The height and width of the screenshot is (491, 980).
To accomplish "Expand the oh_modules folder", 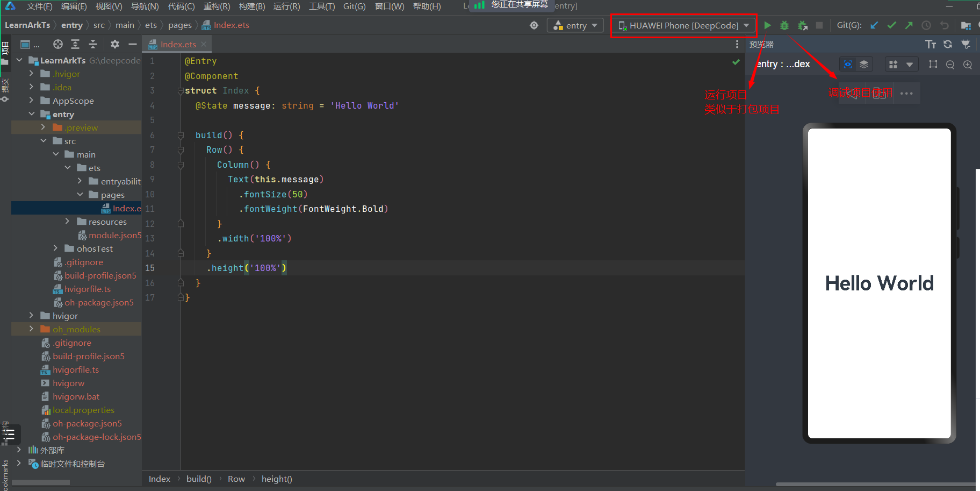I will [31, 329].
